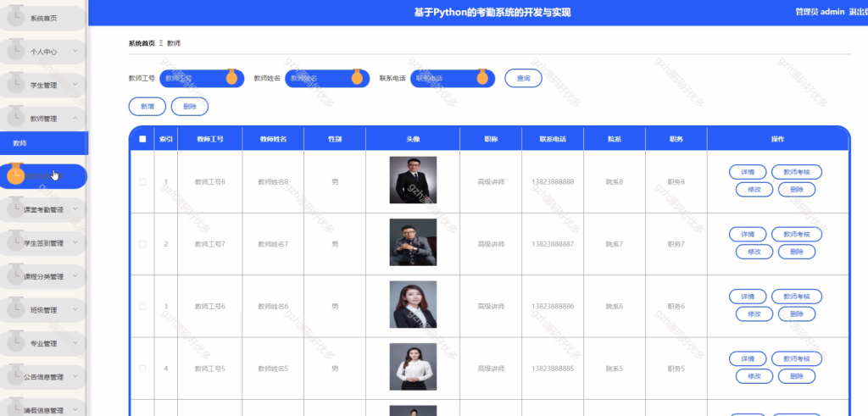Click orange icon in 教师姓名 search field
This screenshot has width=868, height=416.
(357, 77)
